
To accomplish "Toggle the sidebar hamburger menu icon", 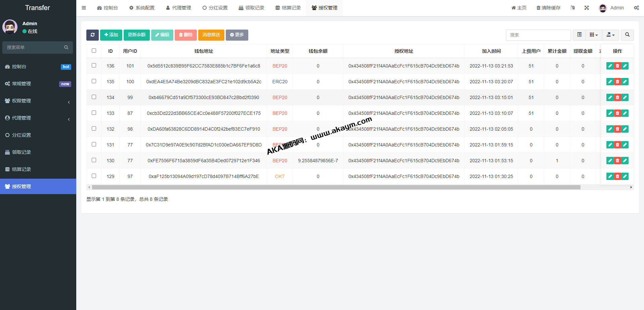I will pyautogui.click(x=84, y=8).
